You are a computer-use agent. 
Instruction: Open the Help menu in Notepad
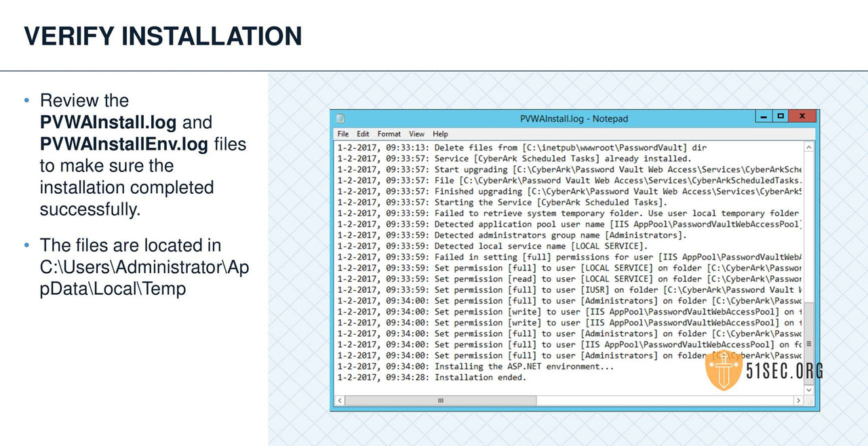tap(440, 134)
